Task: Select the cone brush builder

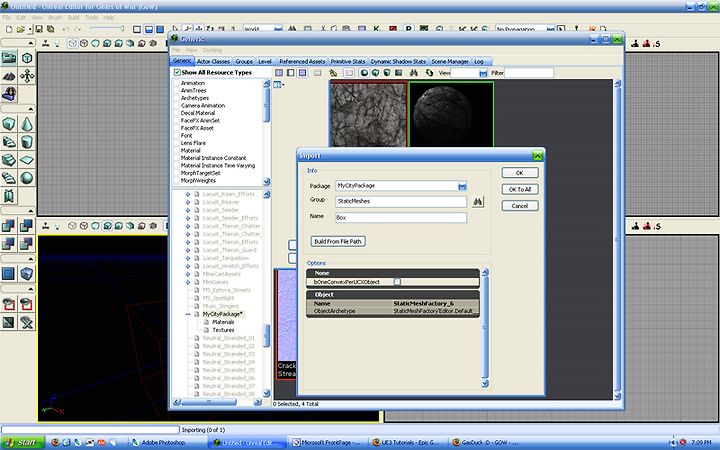Action: 27,124
